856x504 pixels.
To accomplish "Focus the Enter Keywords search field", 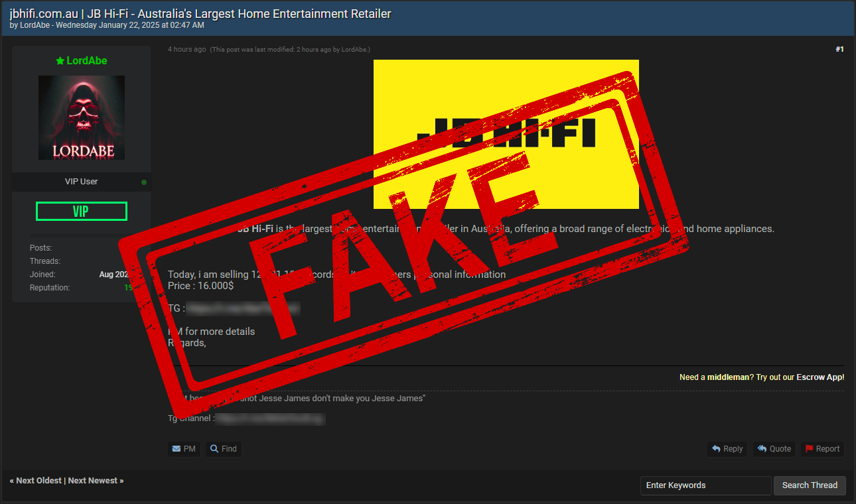I will pyautogui.click(x=706, y=485).
